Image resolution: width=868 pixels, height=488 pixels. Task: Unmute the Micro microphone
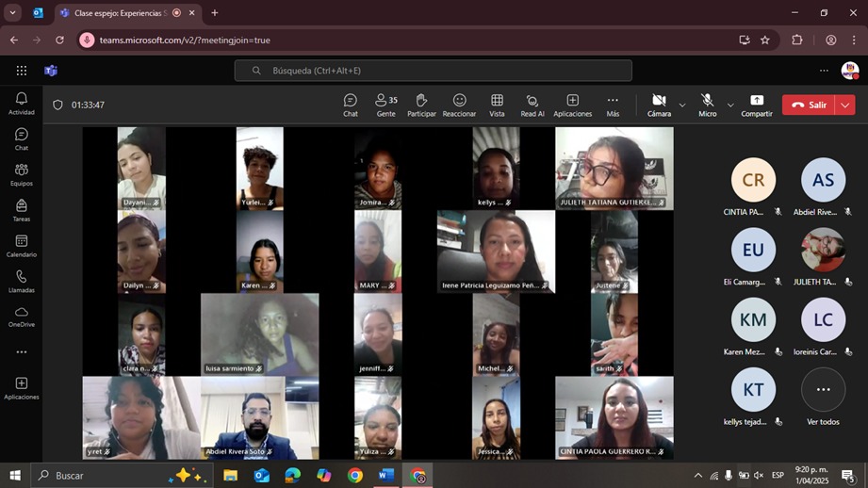[707, 105]
